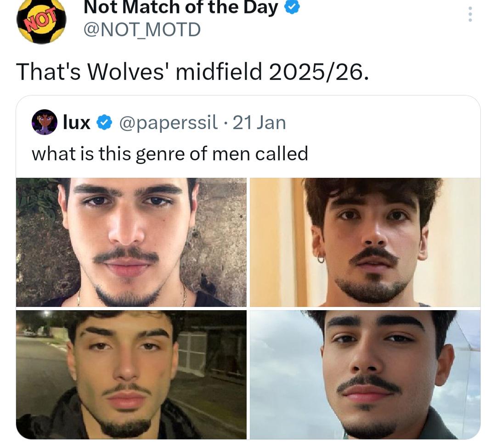
Task: Open Not Match of the Day profile picture
Action: tap(41, 21)
